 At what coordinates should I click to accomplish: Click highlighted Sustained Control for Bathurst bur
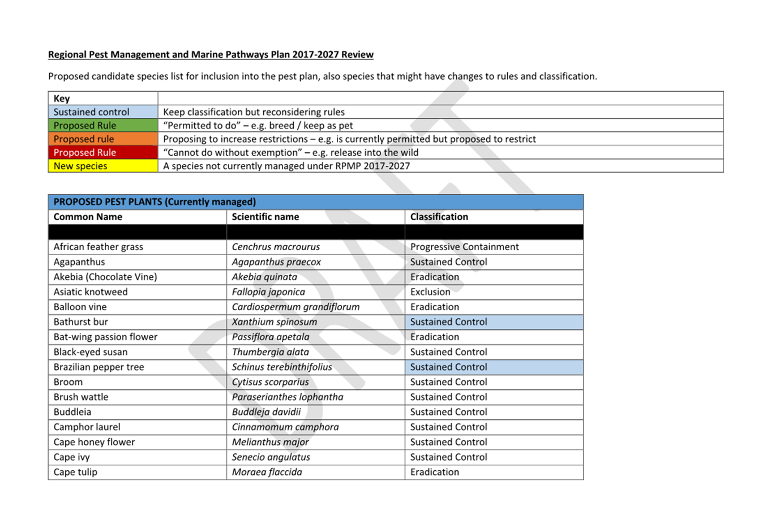494,322
